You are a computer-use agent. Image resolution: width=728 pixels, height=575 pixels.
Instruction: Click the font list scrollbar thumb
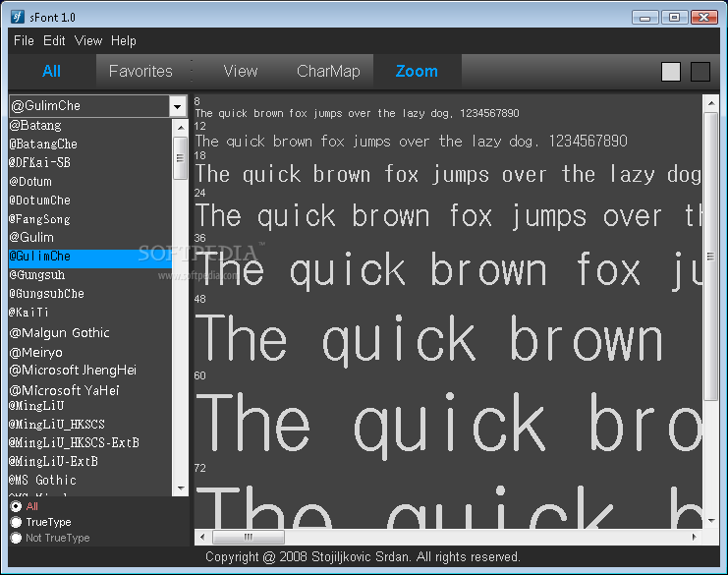181,158
